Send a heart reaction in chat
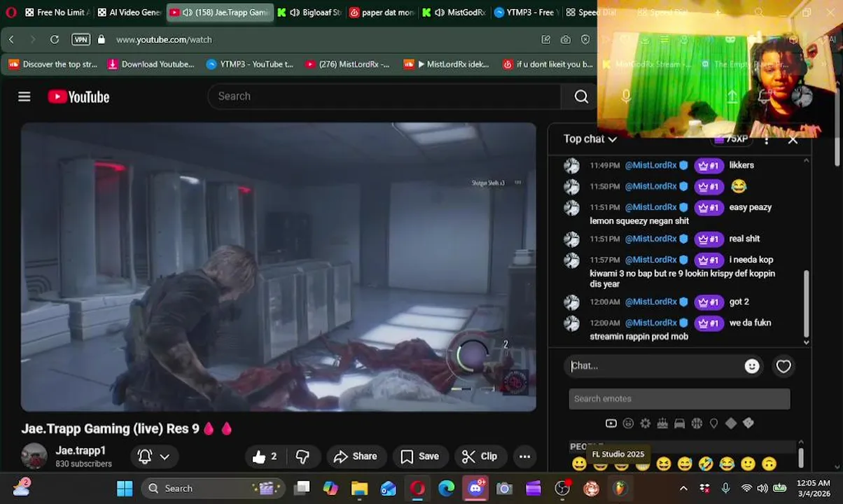Screen dimensions: 843x504 click(783, 366)
